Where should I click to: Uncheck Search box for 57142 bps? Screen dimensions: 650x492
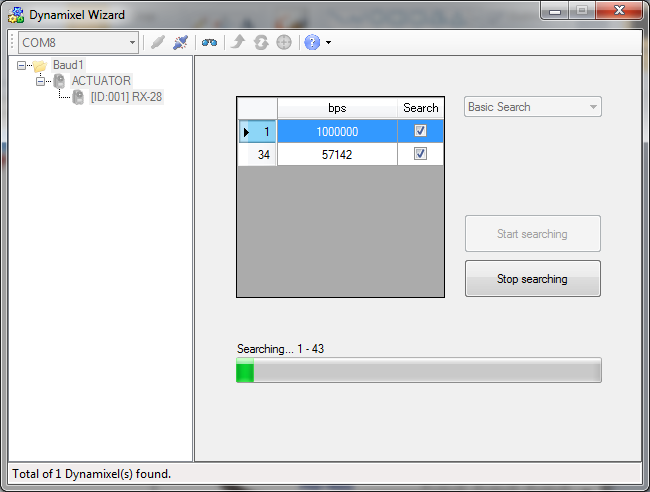[x=420, y=154]
